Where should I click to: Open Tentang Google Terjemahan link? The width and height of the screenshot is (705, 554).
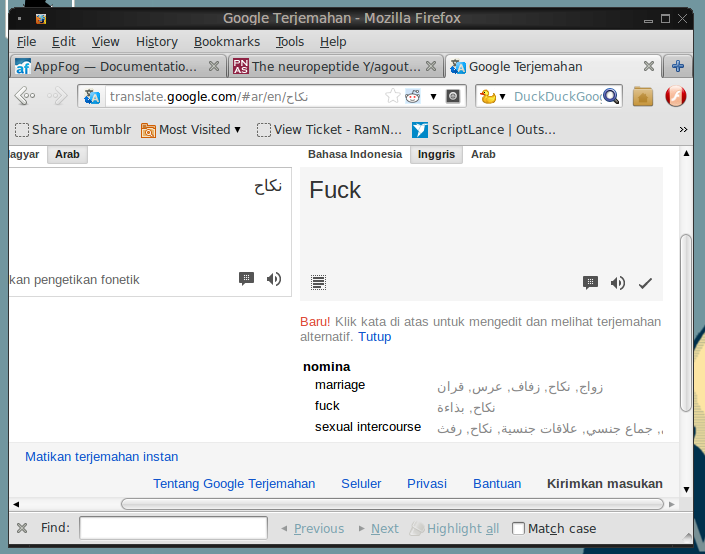point(234,484)
